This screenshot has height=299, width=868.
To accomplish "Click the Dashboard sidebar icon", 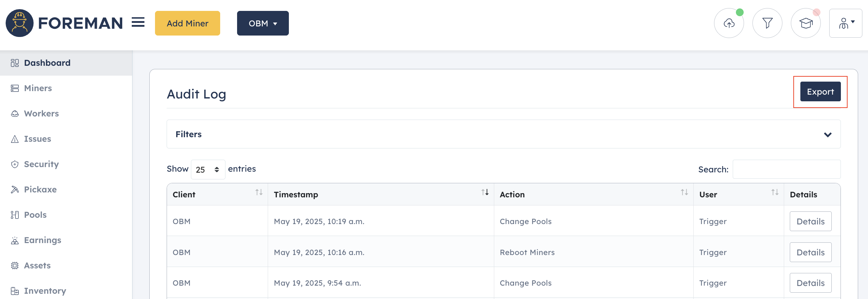I will coord(15,63).
